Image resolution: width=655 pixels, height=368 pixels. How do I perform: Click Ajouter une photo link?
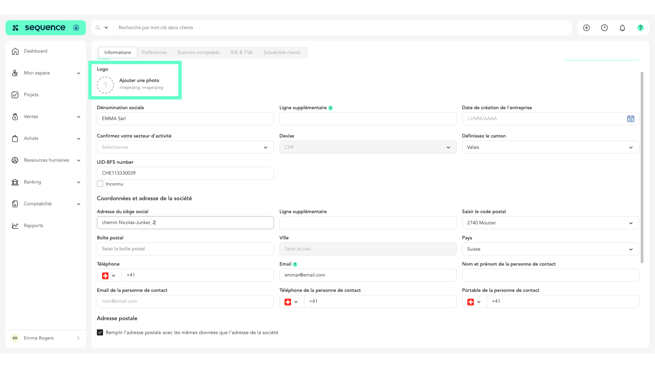pos(139,80)
